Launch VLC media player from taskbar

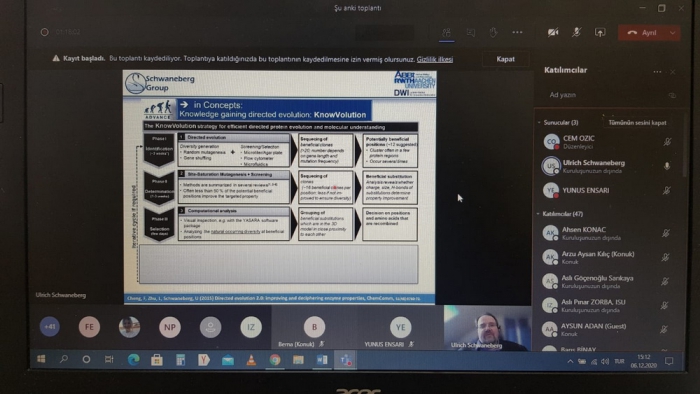click(x=251, y=360)
